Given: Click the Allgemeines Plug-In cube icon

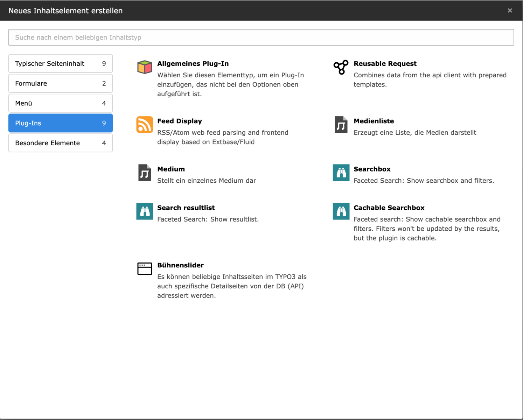Looking at the screenshot, I should pyautogui.click(x=145, y=67).
